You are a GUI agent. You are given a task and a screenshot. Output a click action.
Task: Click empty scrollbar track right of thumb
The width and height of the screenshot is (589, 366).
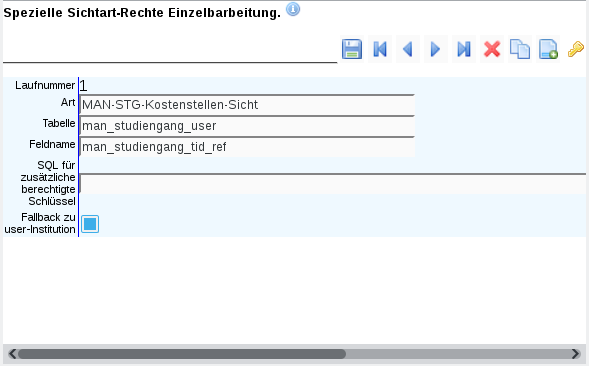pyautogui.click(x=458, y=354)
